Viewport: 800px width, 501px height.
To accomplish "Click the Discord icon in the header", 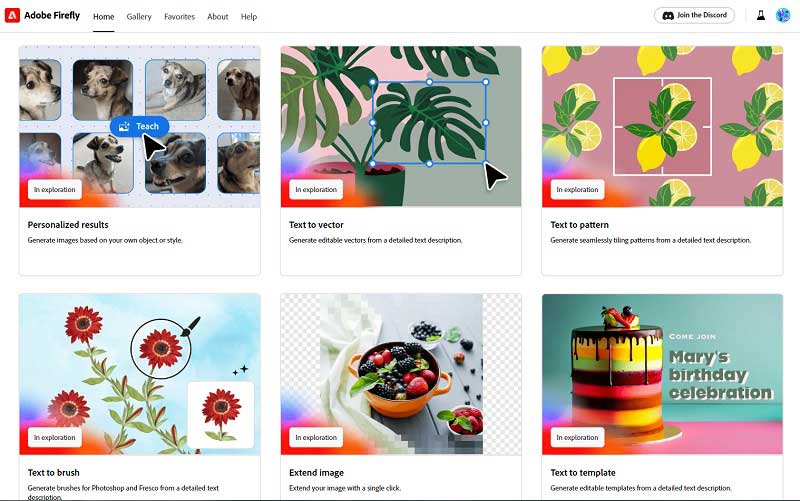I will (668, 15).
